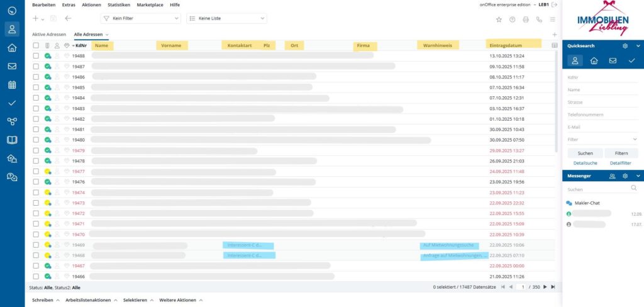This screenshot has height=307, width=644.
Task: Open the Detailsuche link
Action: [x=585, y=163]
